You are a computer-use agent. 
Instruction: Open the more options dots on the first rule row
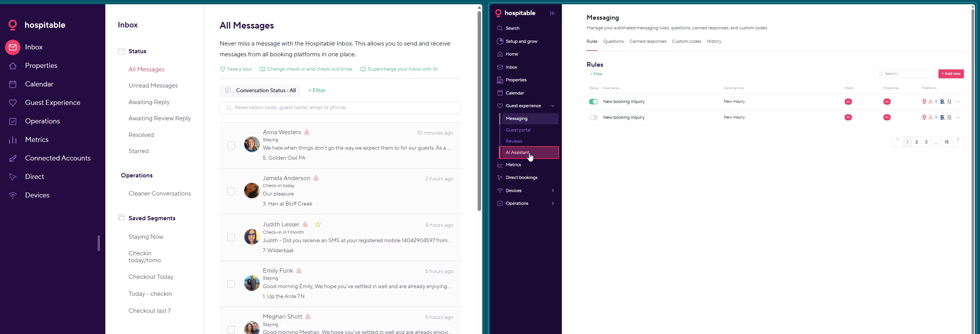pos(958,101)
